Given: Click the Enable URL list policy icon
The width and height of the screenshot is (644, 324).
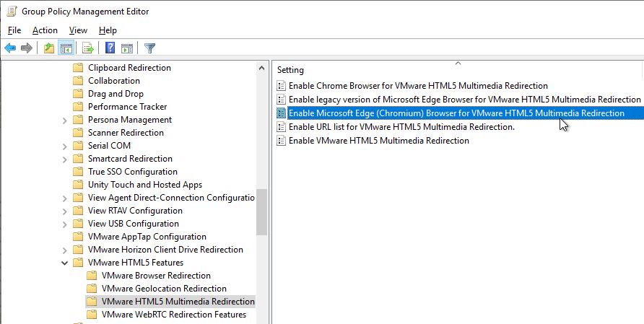Looking at the screenshot, I should pyautogui.click(x=281, y=127).
